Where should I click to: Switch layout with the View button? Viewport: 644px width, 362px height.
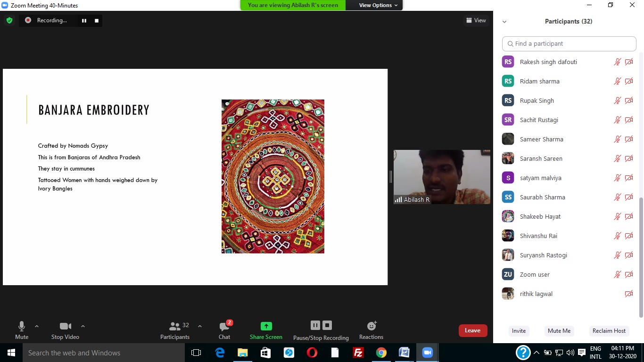pyautogui.click(x=476, y=20)
